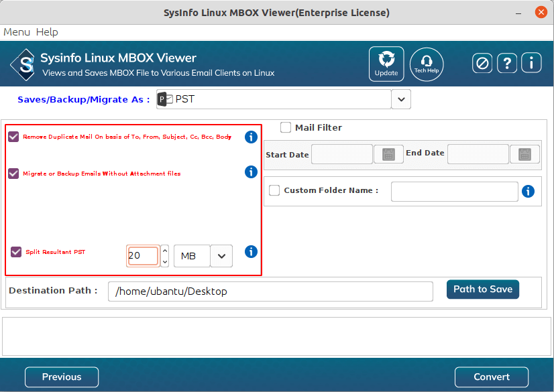Open Start Date calendar picker
The width and height of the screenshot is (554, 392).
(388, 154)
